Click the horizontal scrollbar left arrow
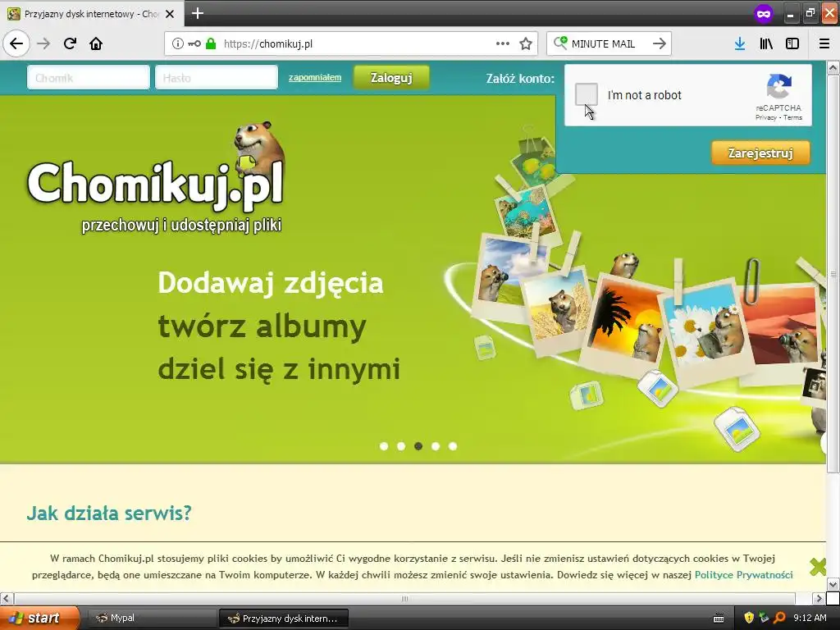The height and width of the screenshot is (630, 840). (7, 598)
